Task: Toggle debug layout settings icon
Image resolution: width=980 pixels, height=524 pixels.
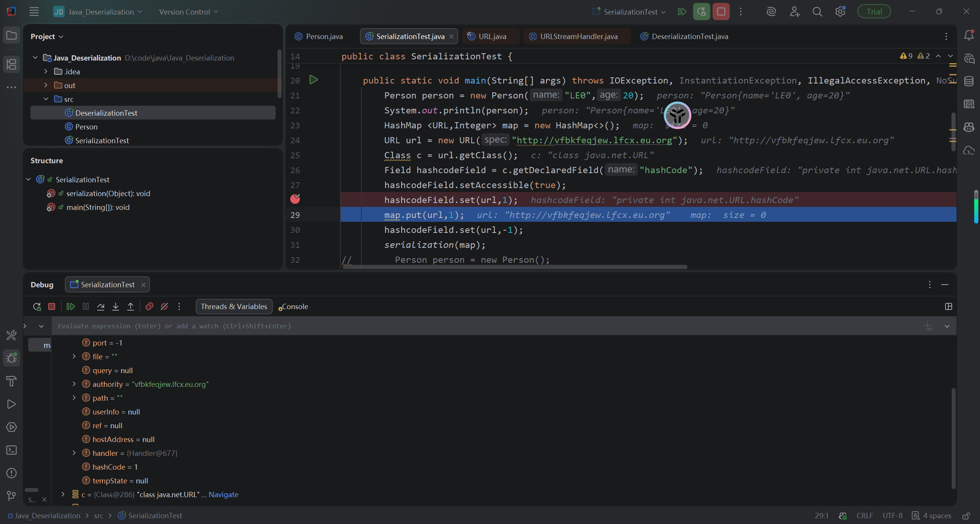Action: click(948, 306)
